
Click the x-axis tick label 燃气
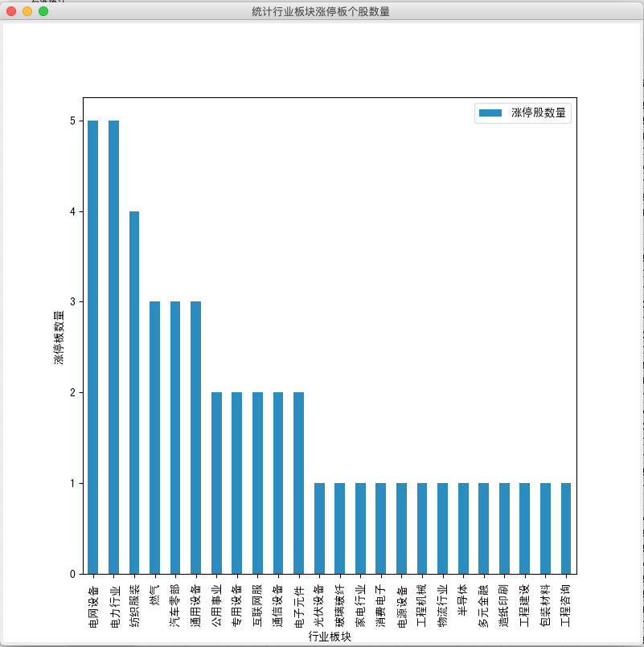point(155,595)
